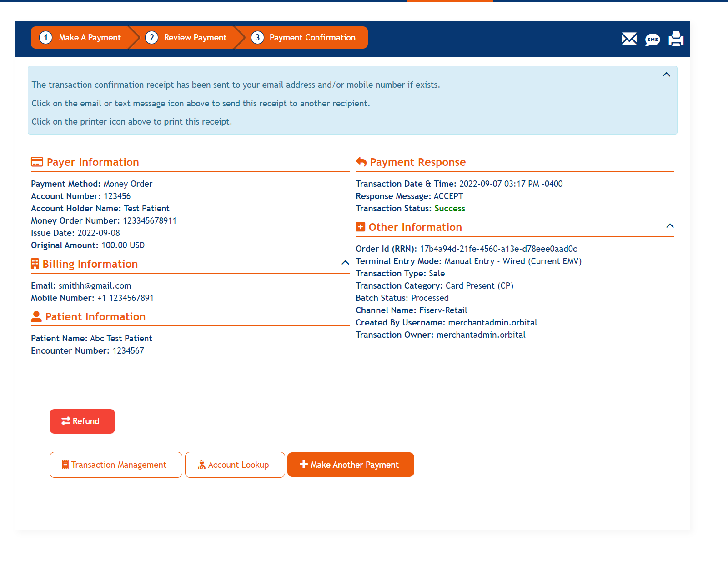Click the Account Lookup person-search icon
The height and width of the screenshot is (565, 728).
[x=201, y=465]
